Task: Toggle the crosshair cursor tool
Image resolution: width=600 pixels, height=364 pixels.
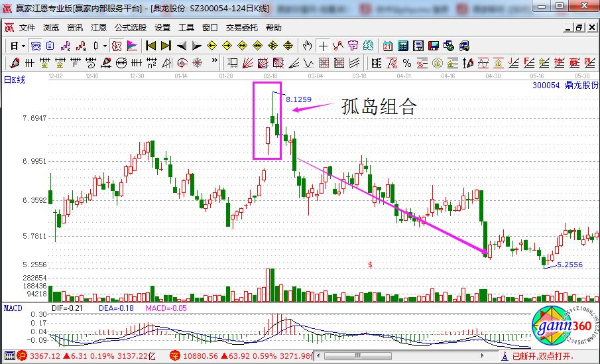Action: pyautogui.click(x=323, y=46)
